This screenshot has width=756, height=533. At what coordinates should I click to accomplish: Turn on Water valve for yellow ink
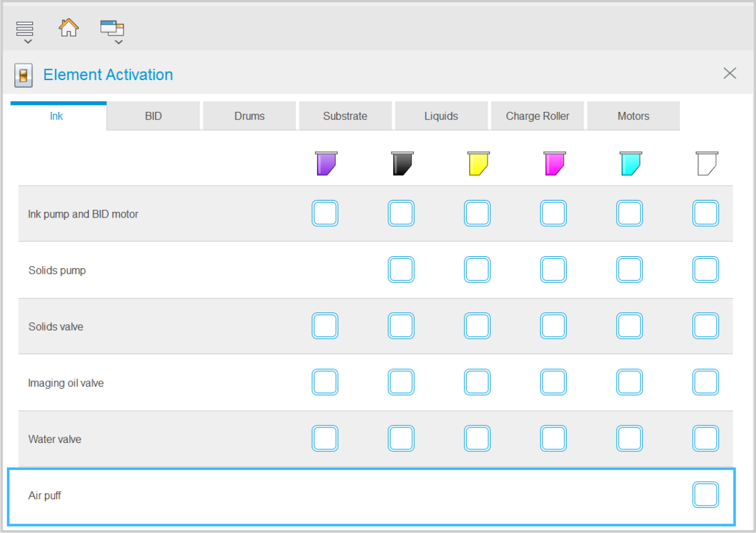(477, 438)
